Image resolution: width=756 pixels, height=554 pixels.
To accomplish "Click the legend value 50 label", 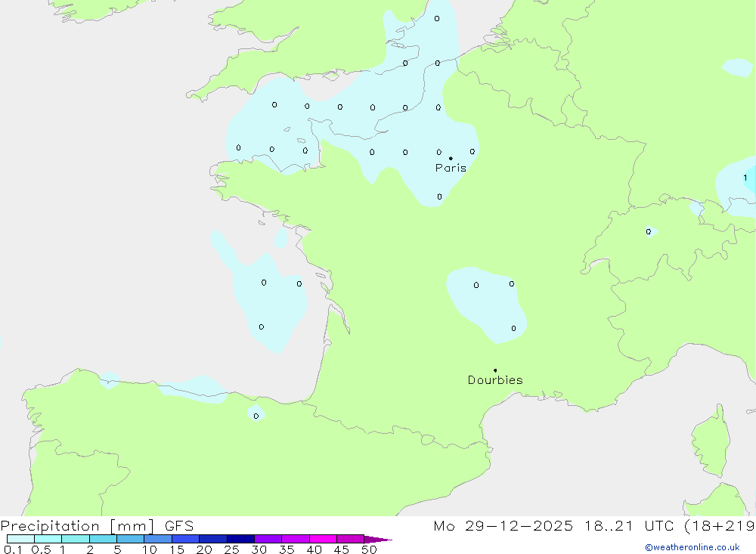I will [x=369, y=549].
